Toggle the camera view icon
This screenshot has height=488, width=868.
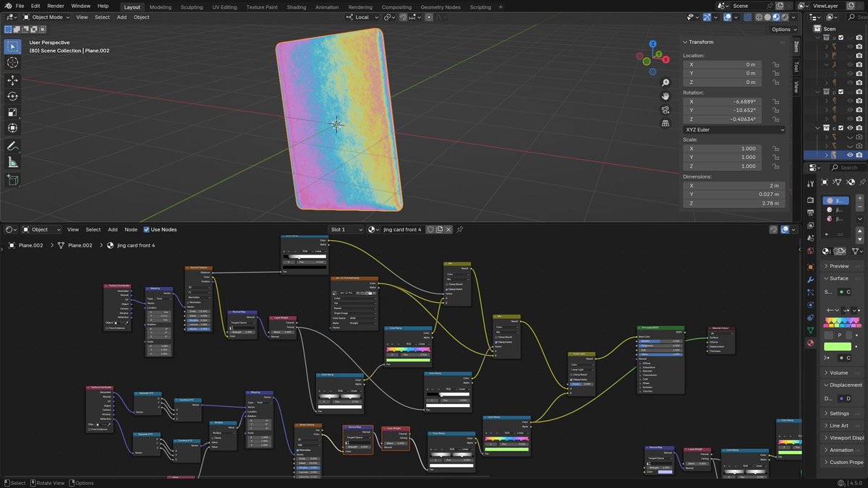pos(665,109)
